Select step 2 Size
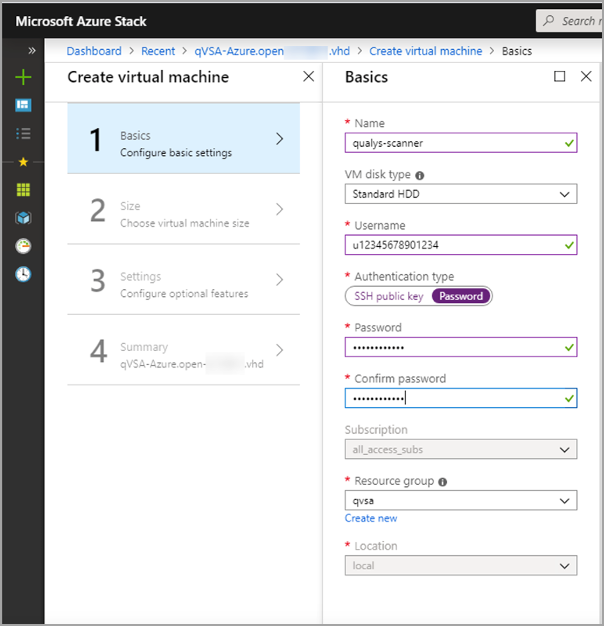604x626 pixels. [184, 209]
